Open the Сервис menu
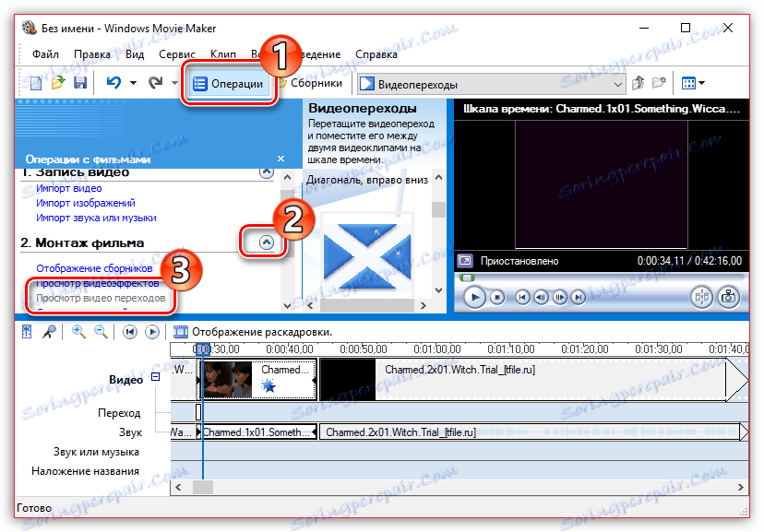The image size is (764, 532). (x=179, y=54)
